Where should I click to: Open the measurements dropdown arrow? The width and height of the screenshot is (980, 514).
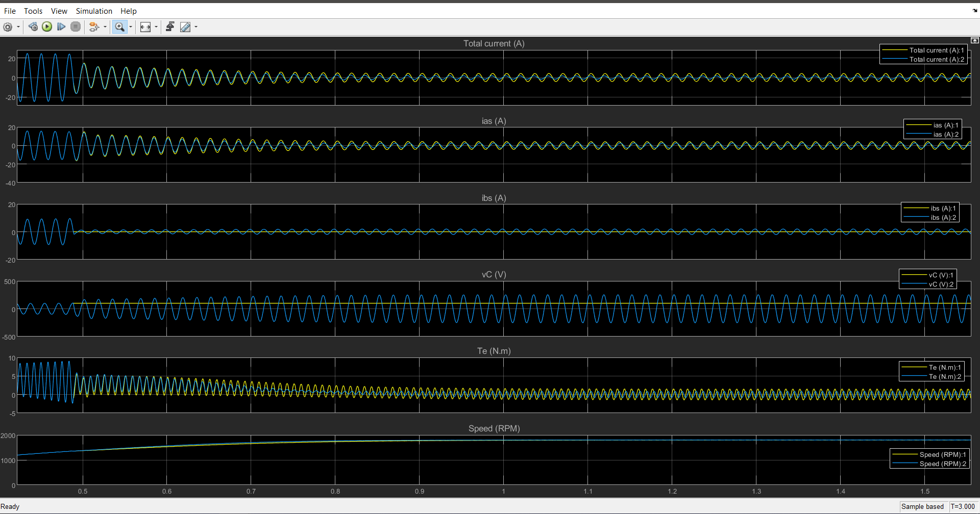pos(196,27)
